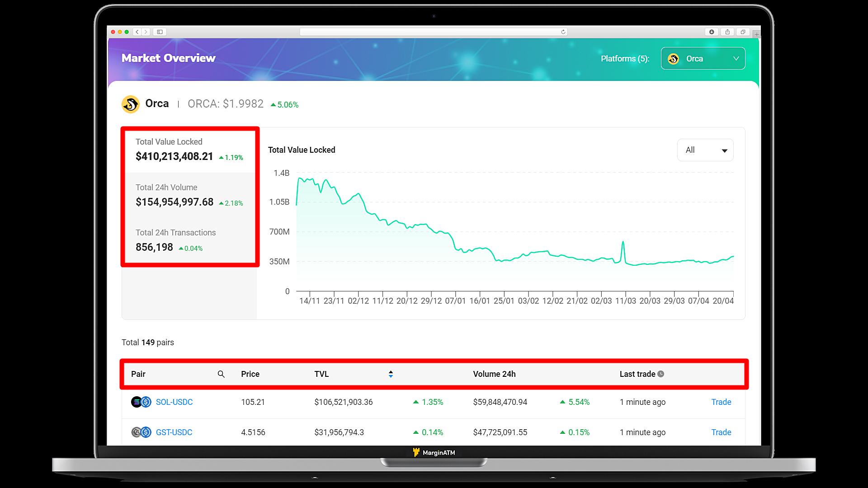Click Trade link for SOL-USDC
This screenshot has height=488, width=868.
click(721, 402)
